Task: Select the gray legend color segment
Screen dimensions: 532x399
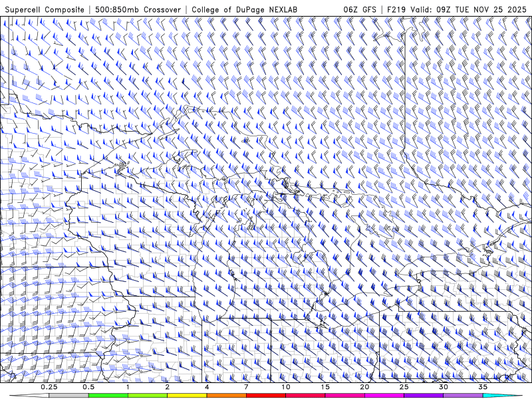Action: tap(69, 396)
